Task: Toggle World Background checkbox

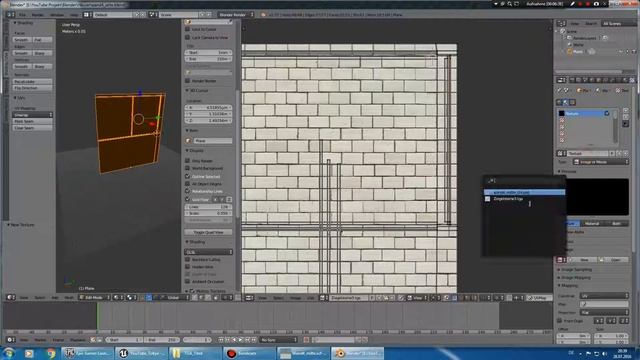Action: [188, 168]
